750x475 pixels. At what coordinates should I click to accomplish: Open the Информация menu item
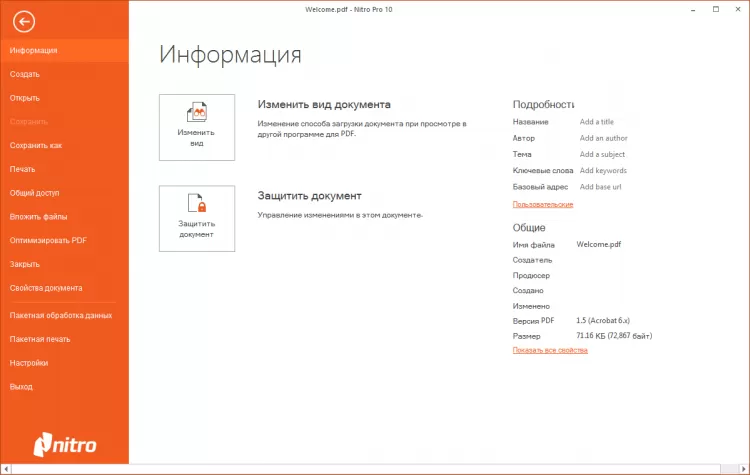65,50
